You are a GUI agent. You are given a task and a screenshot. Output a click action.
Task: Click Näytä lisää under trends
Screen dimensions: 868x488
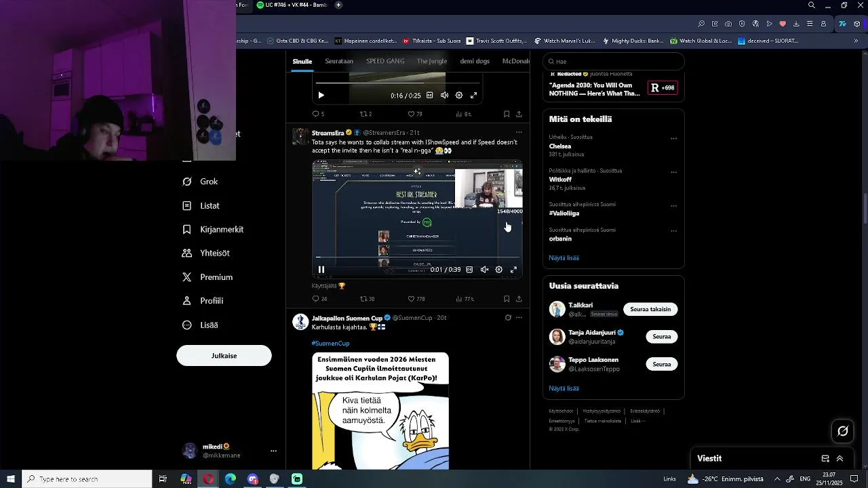564,258
